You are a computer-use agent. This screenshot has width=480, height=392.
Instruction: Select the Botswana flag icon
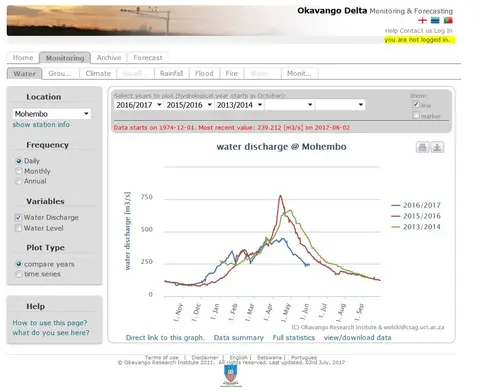(x=435, y=21)
